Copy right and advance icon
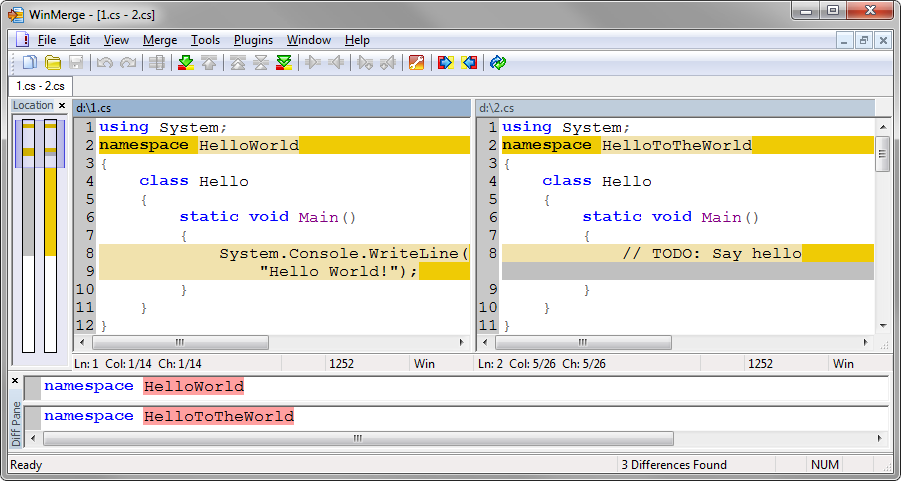 [364, 62]
